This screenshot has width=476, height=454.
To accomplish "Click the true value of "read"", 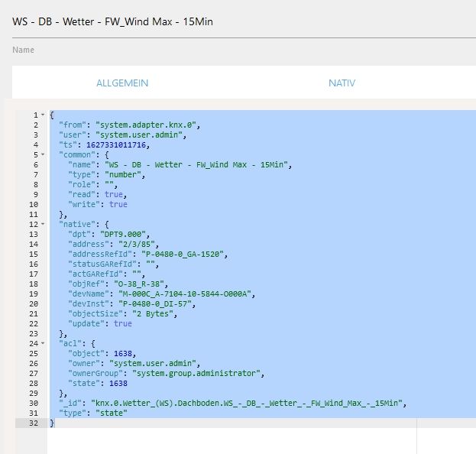I will point(113,194).
